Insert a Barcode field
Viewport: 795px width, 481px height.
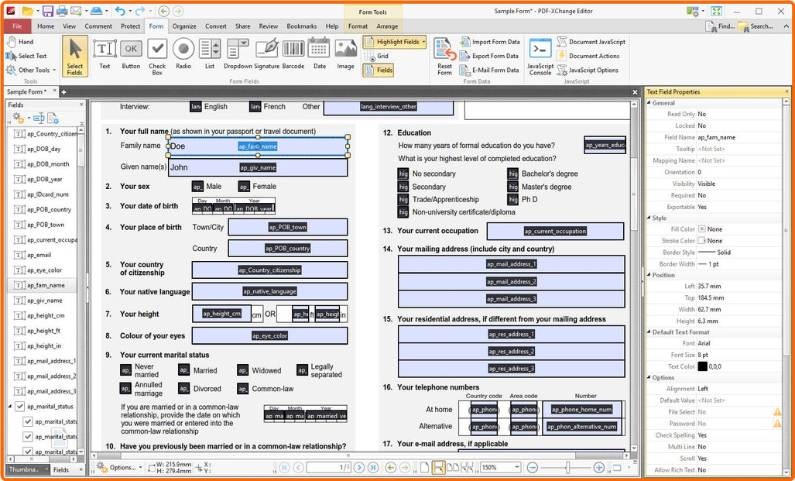click(293, 54)
